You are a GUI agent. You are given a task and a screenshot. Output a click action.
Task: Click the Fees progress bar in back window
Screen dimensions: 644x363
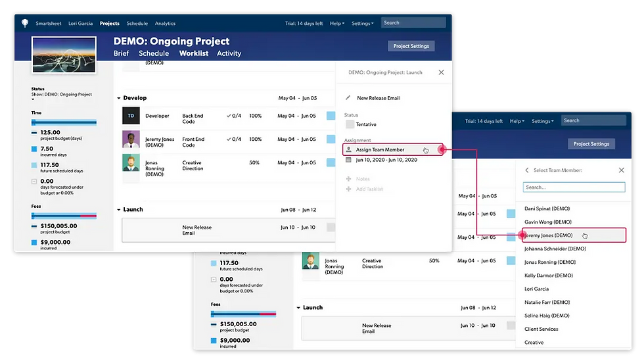click(244, 314)
